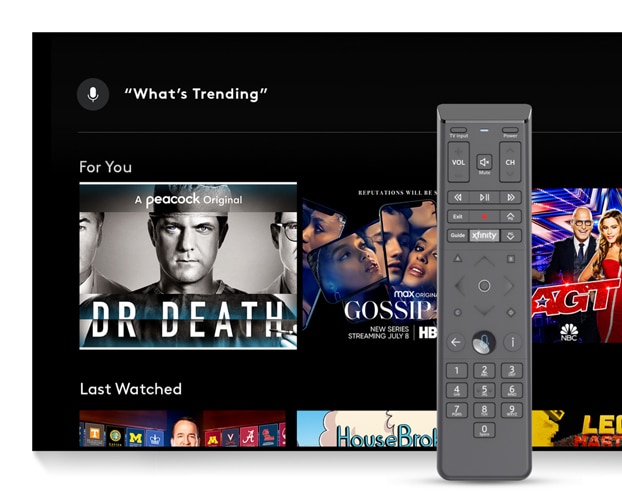This screenshot has height=492, width=622.
Task: Tap the TV Input button on the remote
Action: (459, 130)
